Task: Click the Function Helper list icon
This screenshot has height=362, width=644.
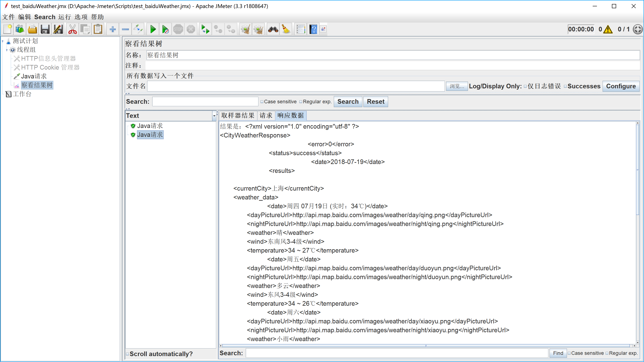Action: pyautogui.click(x=300, y=29)
